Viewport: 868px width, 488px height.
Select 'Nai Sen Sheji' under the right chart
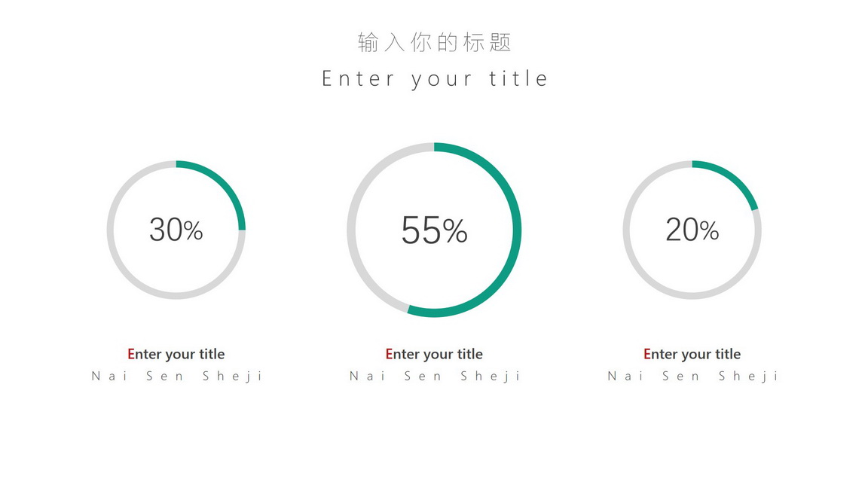[692, 377]
